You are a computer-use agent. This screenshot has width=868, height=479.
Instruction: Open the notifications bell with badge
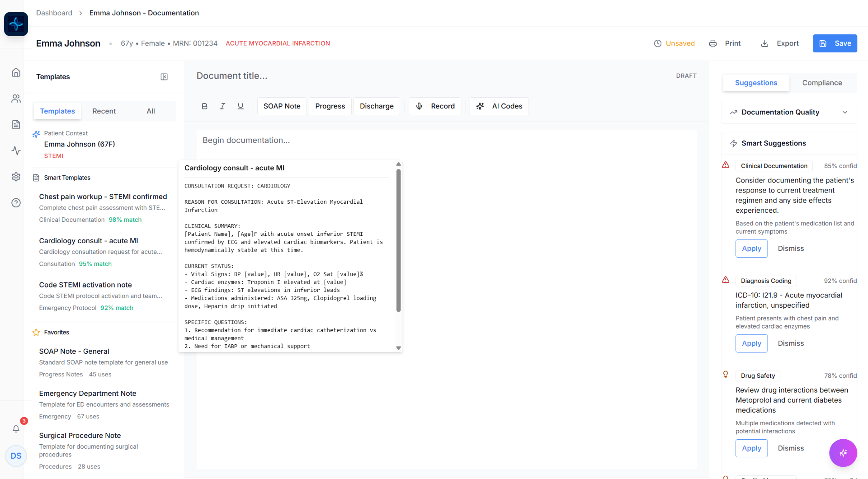point(16,428)
